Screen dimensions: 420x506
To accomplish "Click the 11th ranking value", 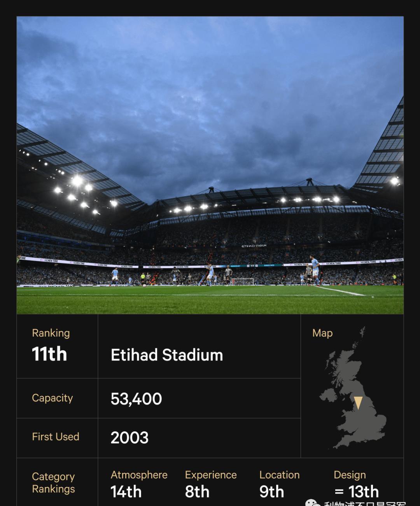I will 49,354.
